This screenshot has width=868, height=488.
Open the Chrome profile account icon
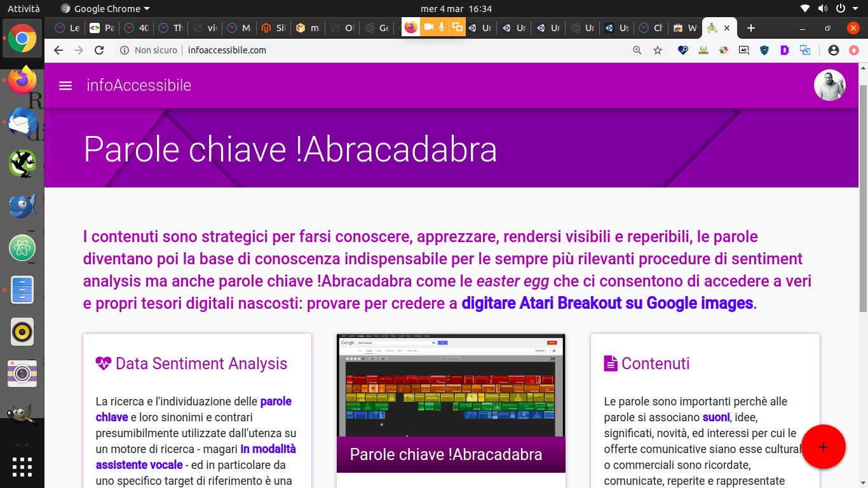click(834, 50)
